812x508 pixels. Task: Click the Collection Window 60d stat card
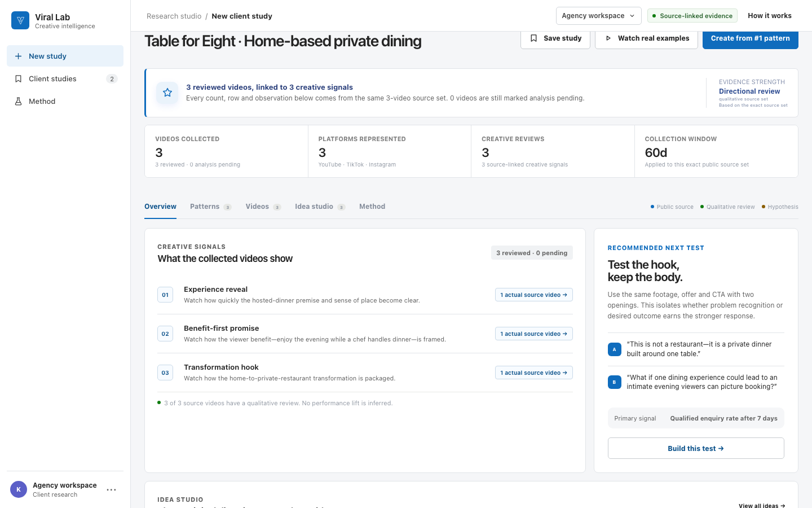[x=716, y=151]
